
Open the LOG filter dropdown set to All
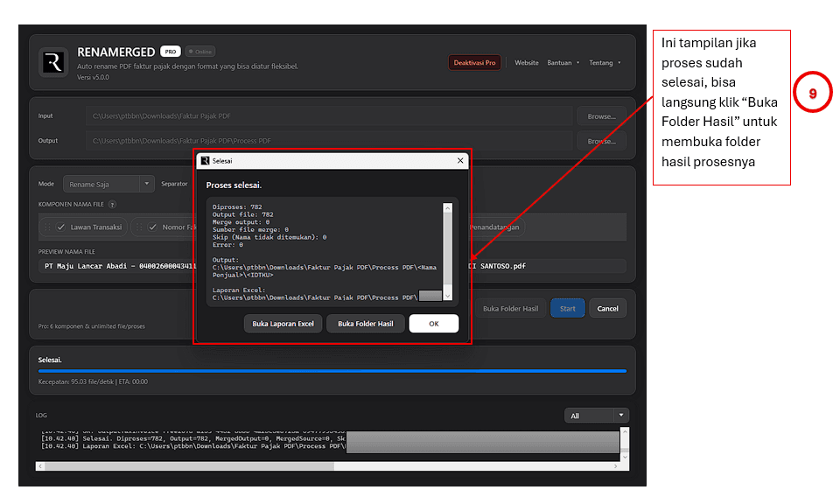click(x=596, y=416)
